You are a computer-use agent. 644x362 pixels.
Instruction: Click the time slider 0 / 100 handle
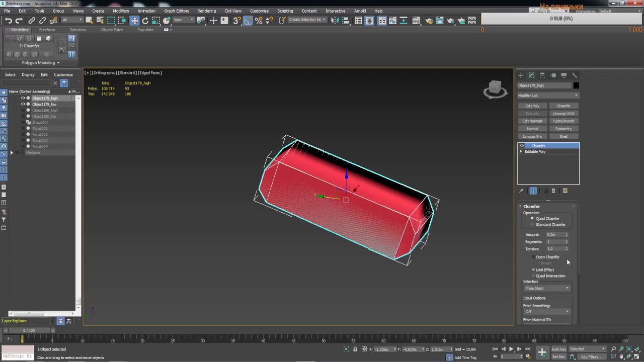click(29, 330)
